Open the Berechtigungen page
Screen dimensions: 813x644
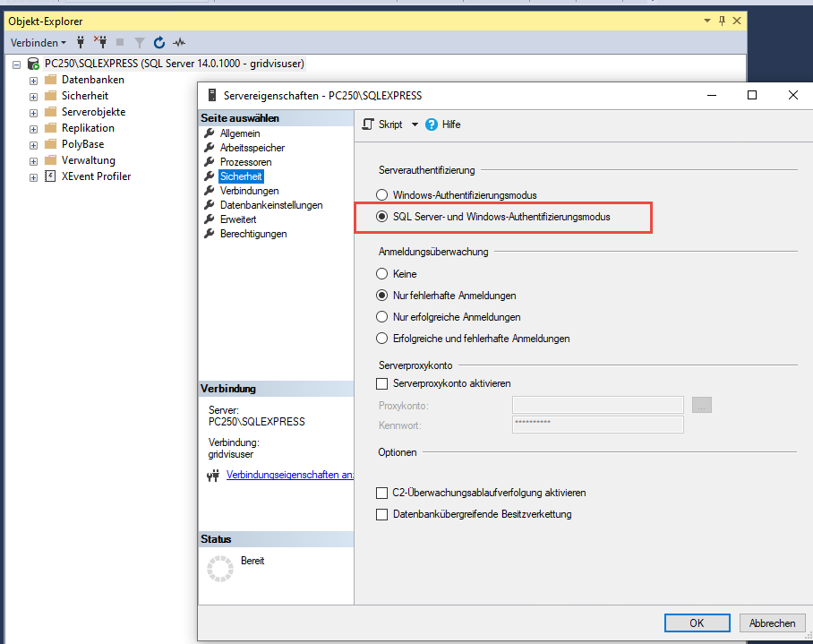tap(253, 234)
